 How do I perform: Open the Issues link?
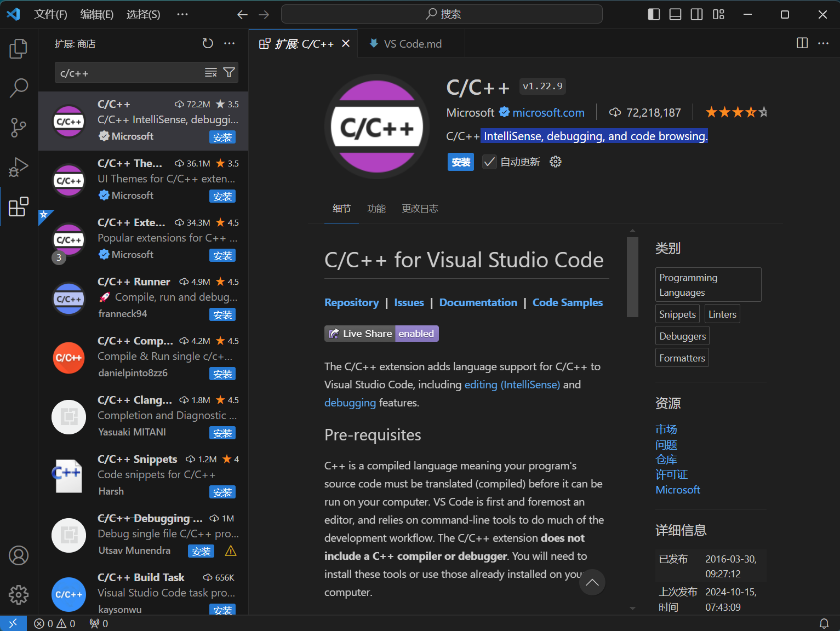[409, 302]
